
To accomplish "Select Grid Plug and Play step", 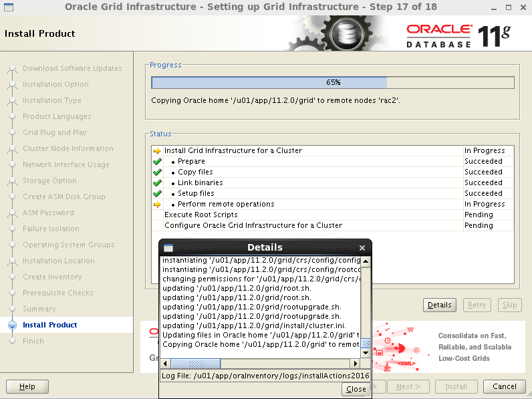I will [54, 132].
